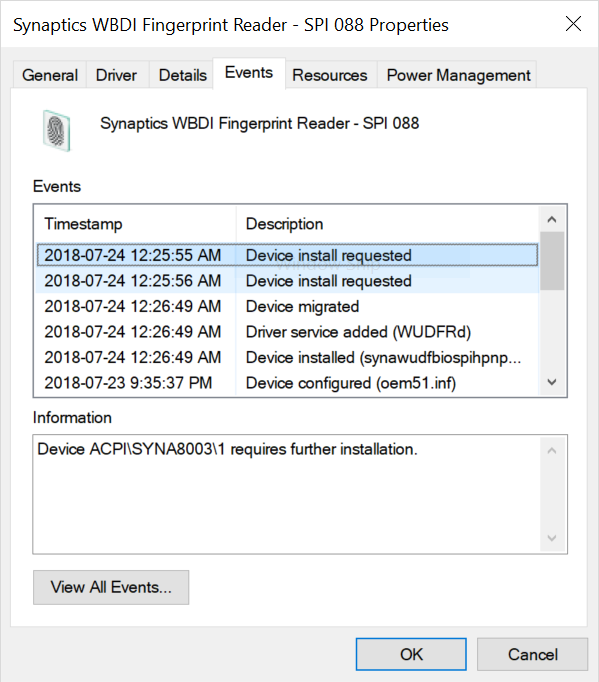The width and height of the screenshot is (599, 682).
Task: Click the fingerprint reader device icon
Action: click(57, 130)
